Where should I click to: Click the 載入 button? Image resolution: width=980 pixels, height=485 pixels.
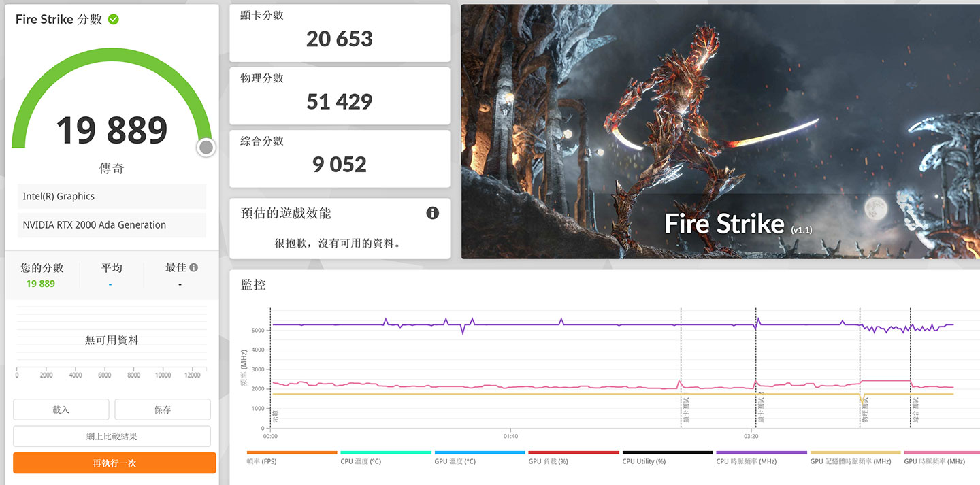coord(61,409)
